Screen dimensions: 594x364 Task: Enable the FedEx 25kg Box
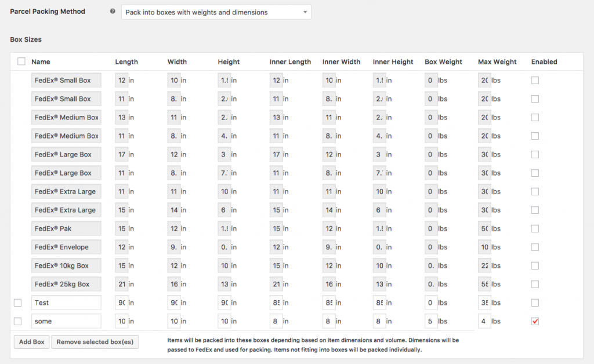pyautogui.click(x=535, y=284)
